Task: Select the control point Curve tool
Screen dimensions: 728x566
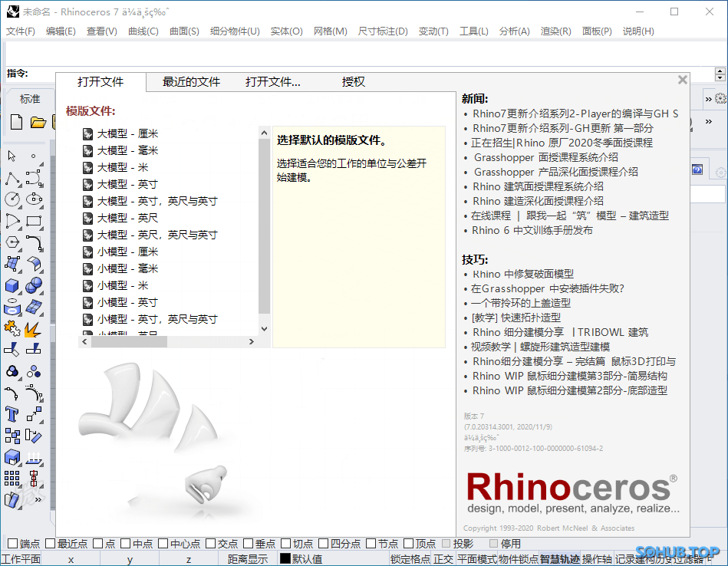Action: pyautogui.click(x=34, y=178)
